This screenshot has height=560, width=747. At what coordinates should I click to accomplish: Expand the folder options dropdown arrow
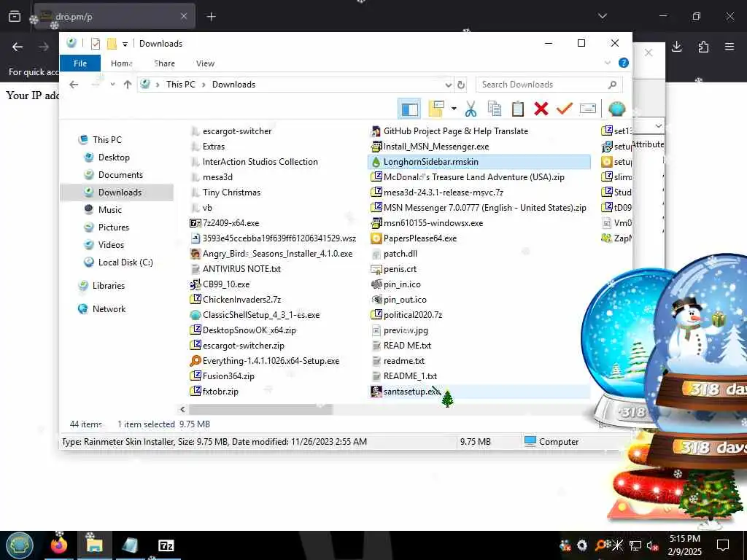pyautogui.click(x=454, y=109)
